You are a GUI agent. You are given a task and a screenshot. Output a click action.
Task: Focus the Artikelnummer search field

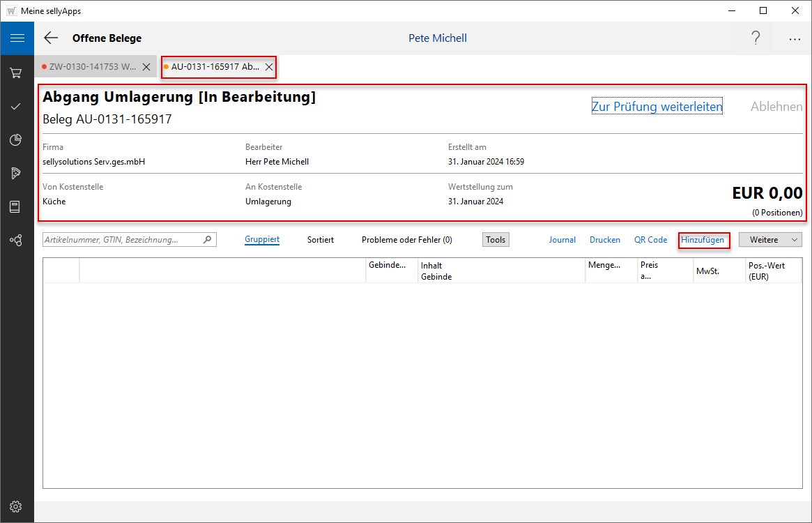pyautogui.click(x=123, y=240)
